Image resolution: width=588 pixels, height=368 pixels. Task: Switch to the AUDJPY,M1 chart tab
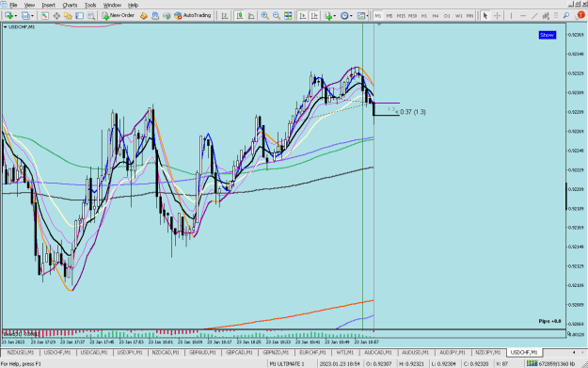click(x=452, y=353)
